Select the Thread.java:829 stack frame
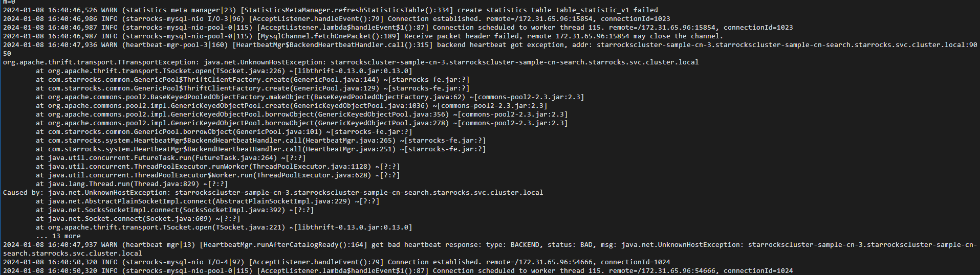980x275 pixels. coord(132,184)
